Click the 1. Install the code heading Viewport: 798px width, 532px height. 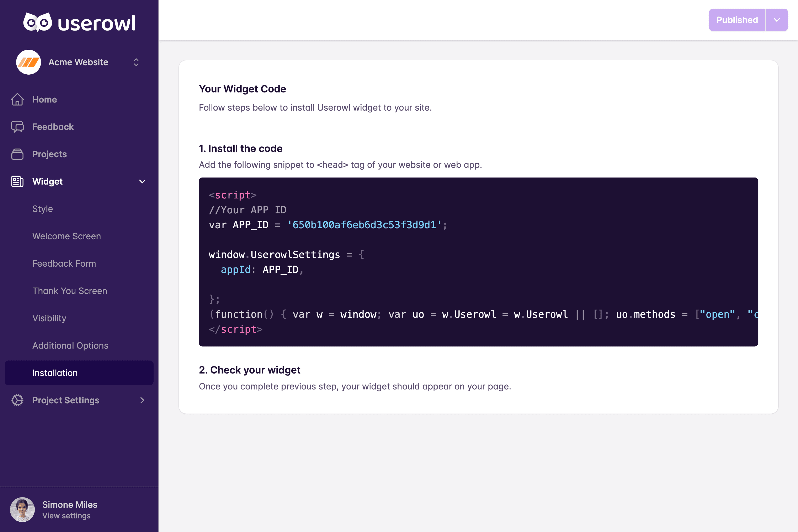pos(241,149)
